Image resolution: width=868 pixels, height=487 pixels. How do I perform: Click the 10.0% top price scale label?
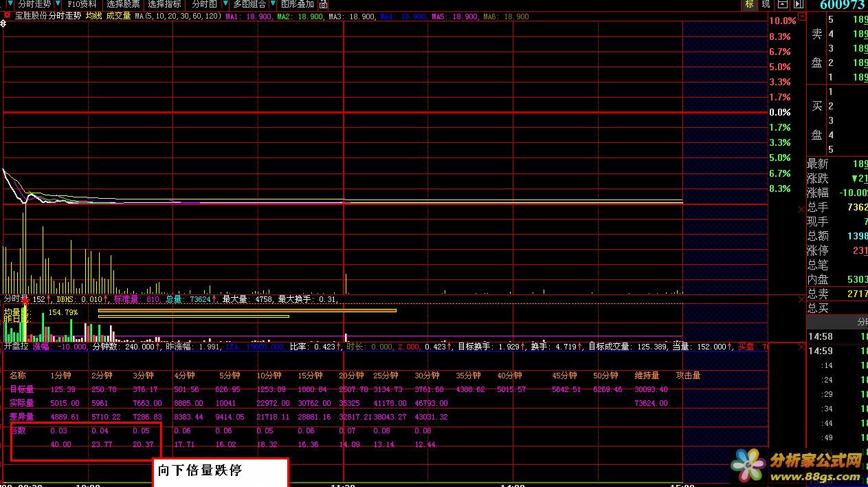(782, 21)
